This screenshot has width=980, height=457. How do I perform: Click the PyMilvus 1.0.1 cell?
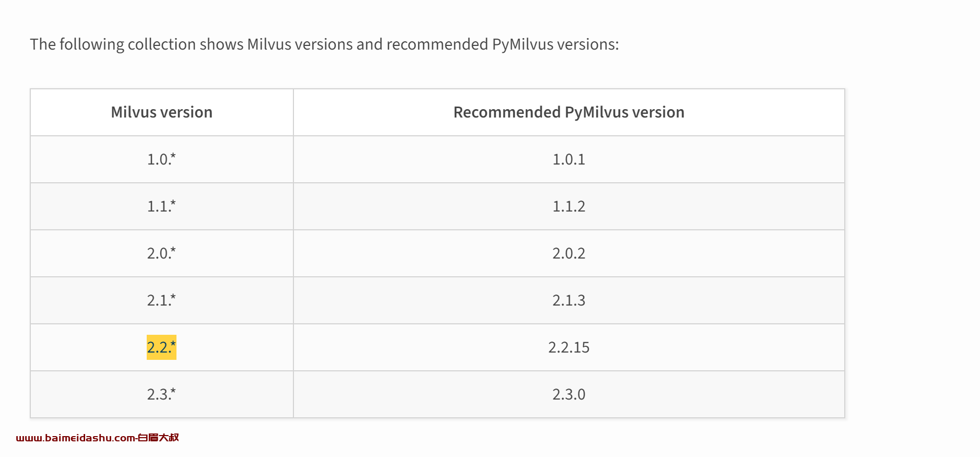click(x=569, y=159)
